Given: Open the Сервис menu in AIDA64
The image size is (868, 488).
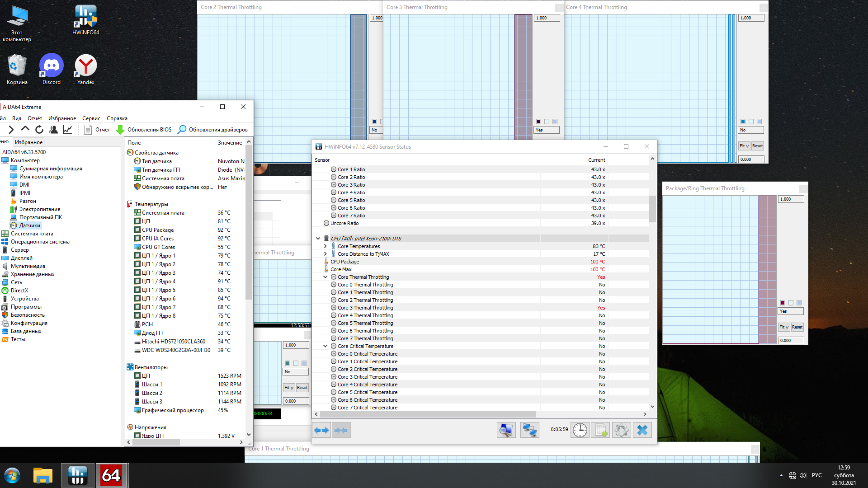Looking at the screenshot, I should 91,118.
